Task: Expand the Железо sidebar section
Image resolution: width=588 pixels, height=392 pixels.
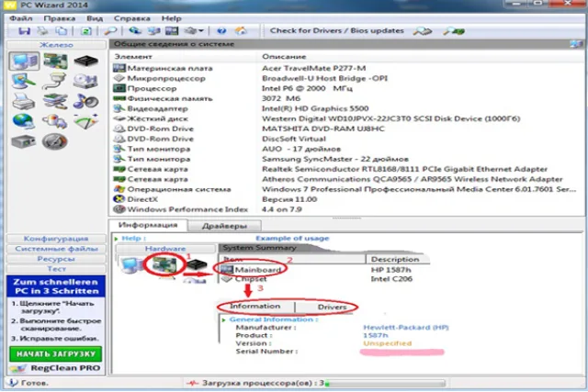Action: pyautogui.click(x=56, y=45)
